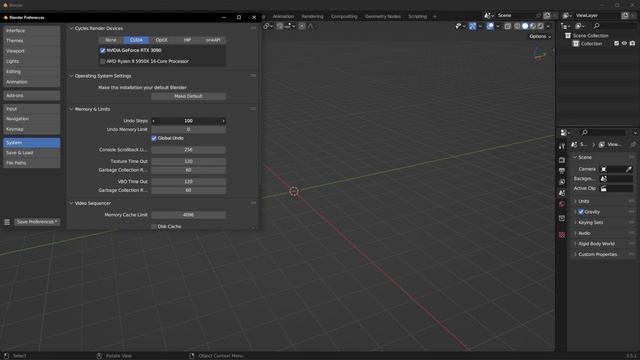Image resolution: width=640 pixels, height=360 pixels.
Task: Open the Save & Load preferences section
Action: coord(31,153)
